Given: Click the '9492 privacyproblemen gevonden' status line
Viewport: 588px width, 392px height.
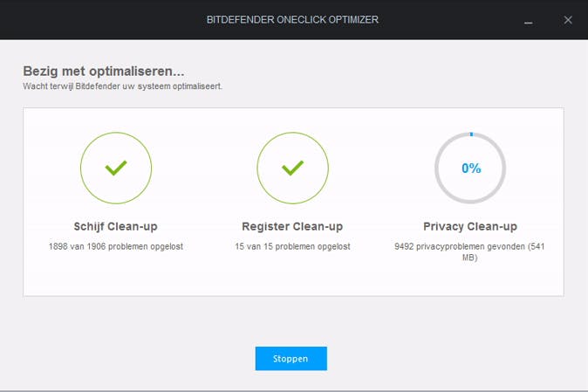Looking at the screenshot, I should click(x=470, y=247).
